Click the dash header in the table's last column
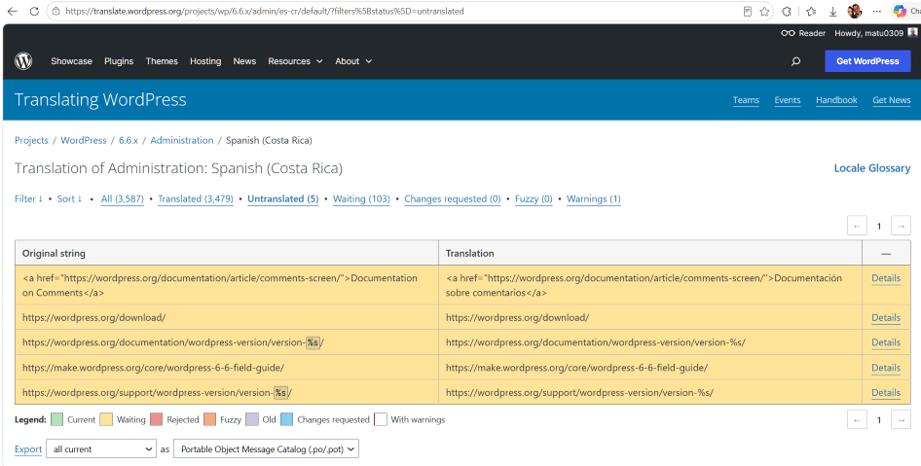921x466 pixels. 886,253
